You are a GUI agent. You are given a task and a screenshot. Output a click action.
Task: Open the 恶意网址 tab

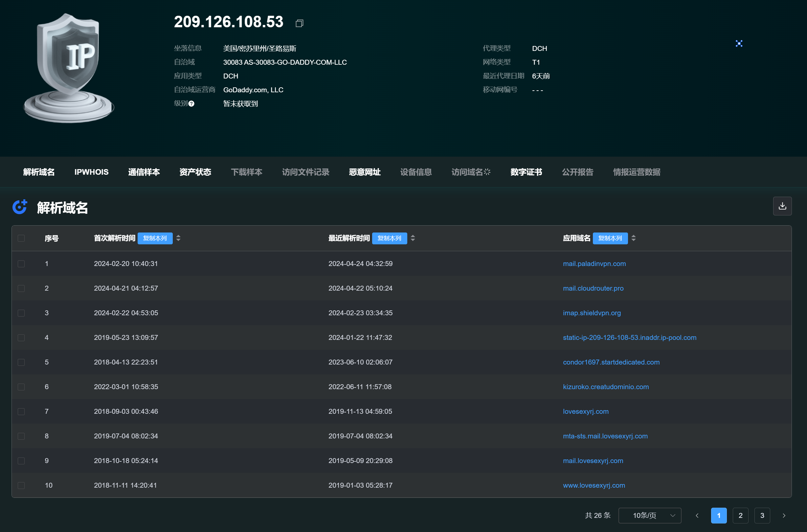click(365, 172)
